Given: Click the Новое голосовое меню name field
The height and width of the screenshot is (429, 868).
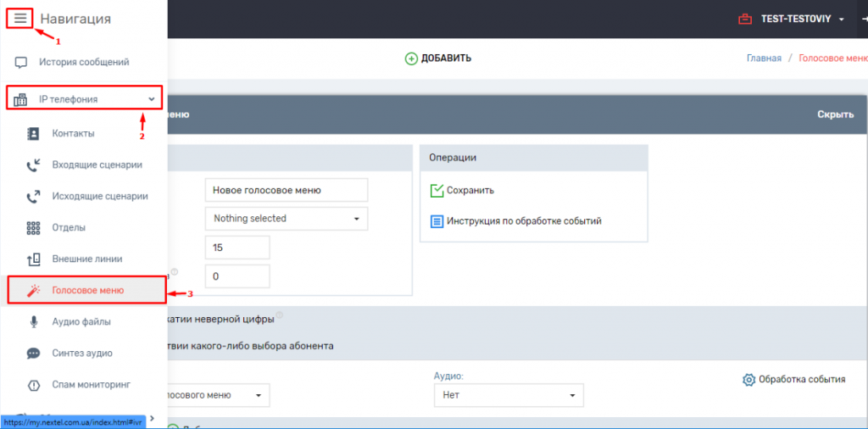Looking at the screenshot, I should click(x=287, y=190).
